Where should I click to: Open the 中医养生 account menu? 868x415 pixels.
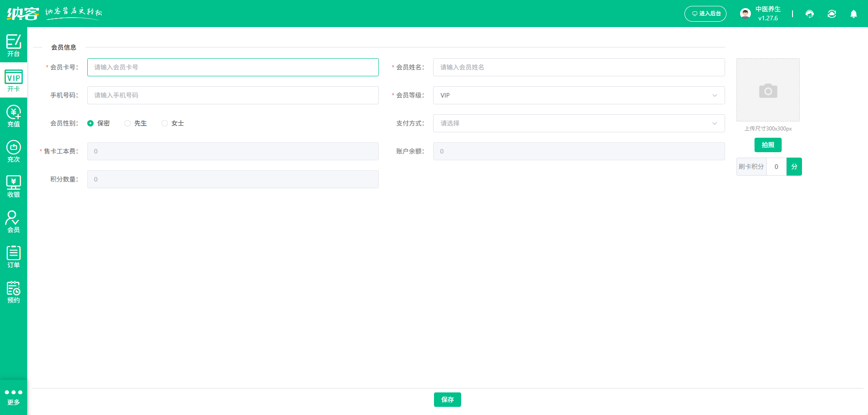point(760,14)
